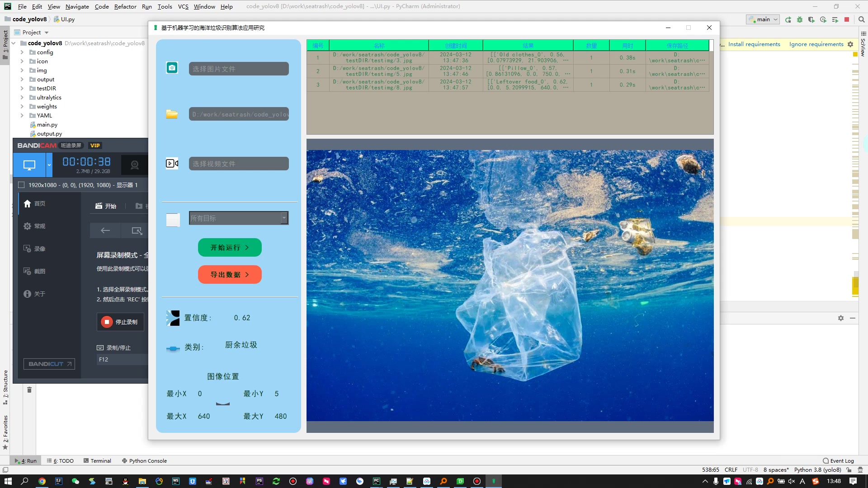The image size is (868, 488).
Task: Click the yellow folder icon
Action: (172, 114)
